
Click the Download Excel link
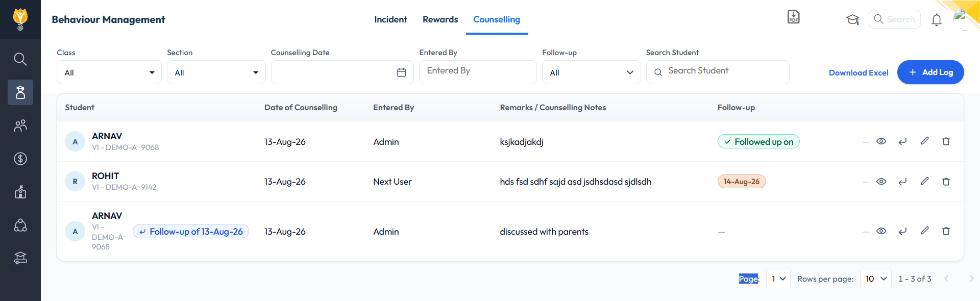pos(859,72)
